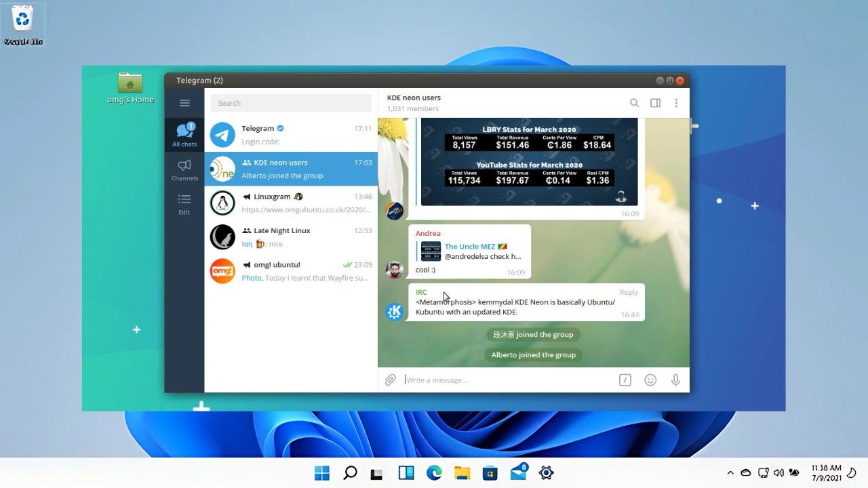Open Microsoft Store from the taskbar
This screenshot has width=868, height=488.
pyautogui.click(x=490, y=473)
